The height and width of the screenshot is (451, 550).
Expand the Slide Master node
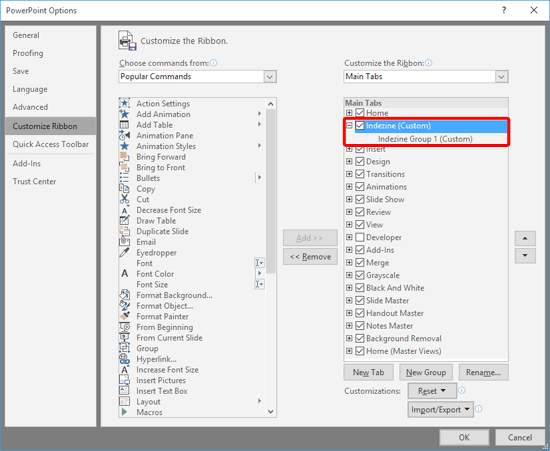pyautogui.click(x=349, y=300)
